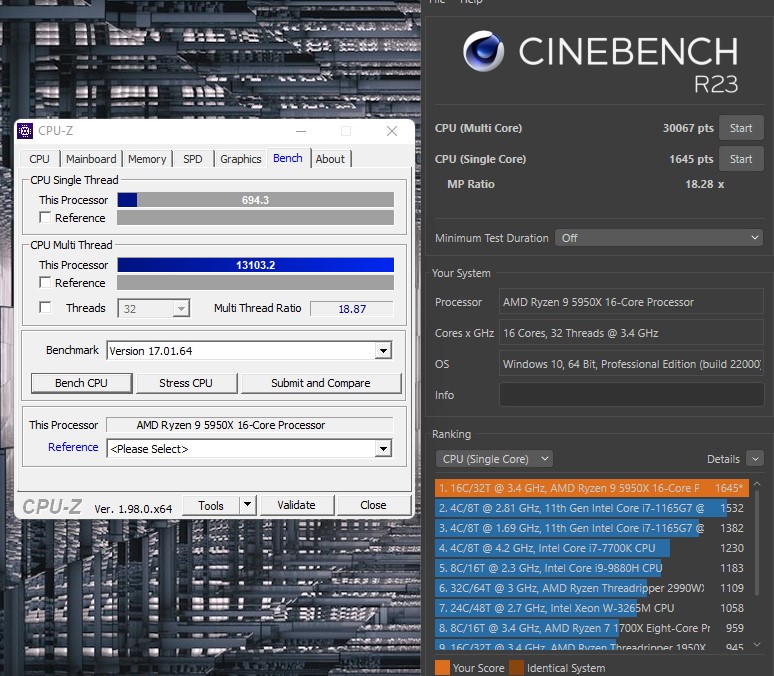The height and width of the screenshot is (676, 774).
Task: Click the Multi Thread Ratio value 18.87
Action: pyautogui.click(x=352, y=309)
